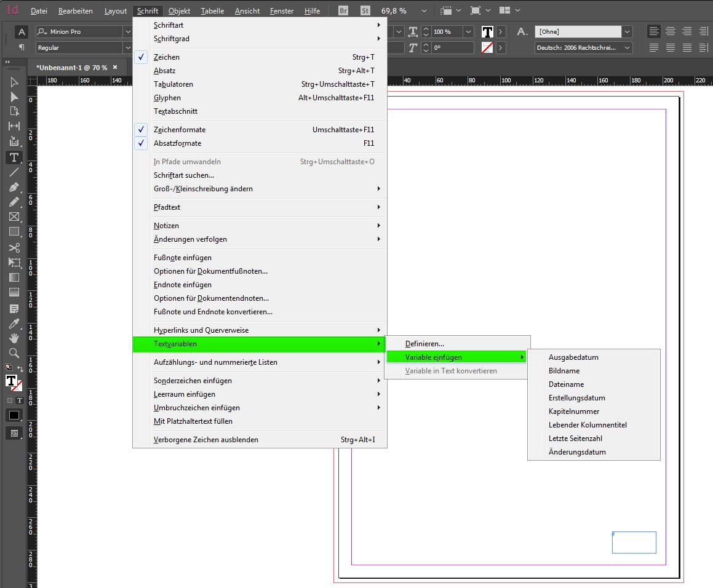This screenshot has height=588, width=713.
Task: Toggle the checked Zeichenformate panel entry
Action: 260,130
